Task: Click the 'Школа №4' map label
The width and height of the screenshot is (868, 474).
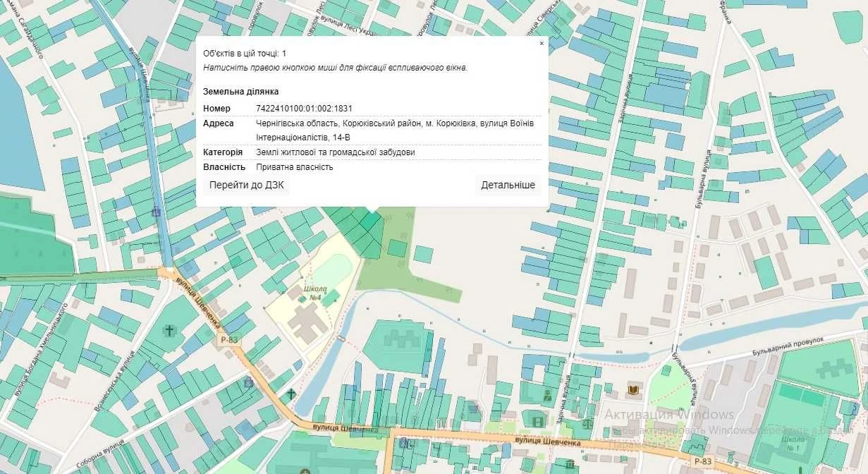Action: tap(315, 293)
